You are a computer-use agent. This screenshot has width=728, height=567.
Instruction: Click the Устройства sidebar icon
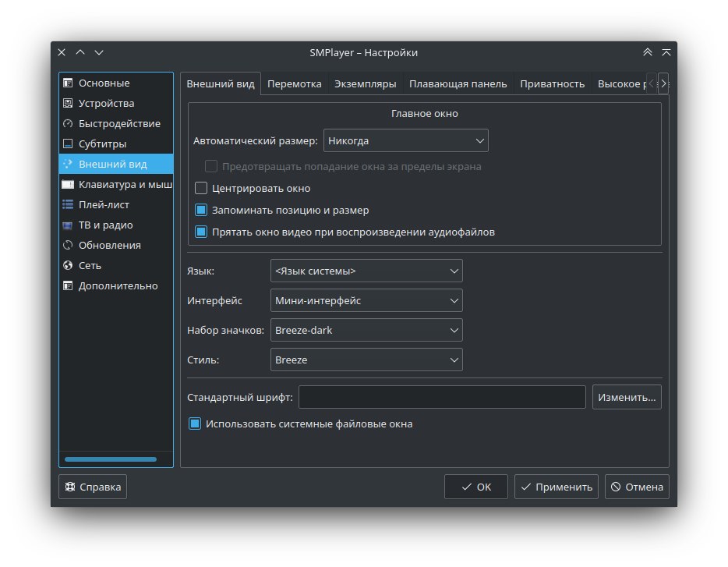tap(68, 103)
